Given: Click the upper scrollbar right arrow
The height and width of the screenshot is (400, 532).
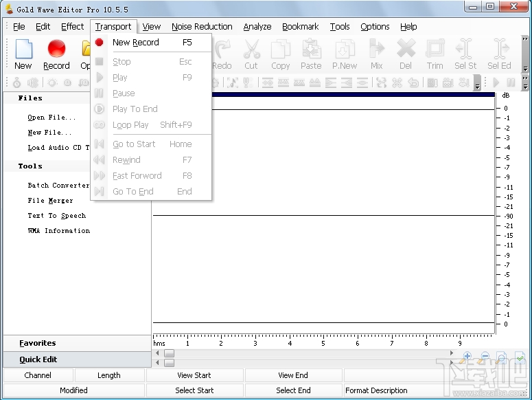Looking at the screenshot, I should pyautogui.click(x=451, y=353).
